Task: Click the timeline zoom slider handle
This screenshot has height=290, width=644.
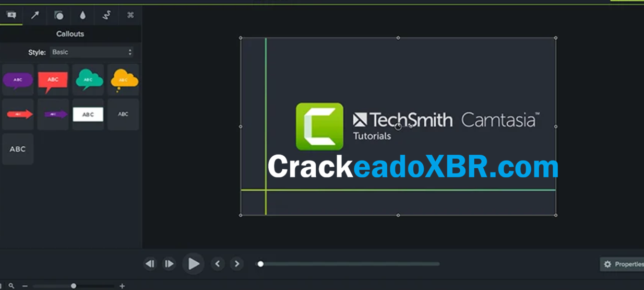Action: pyautogui.click(x=74, y=286)
